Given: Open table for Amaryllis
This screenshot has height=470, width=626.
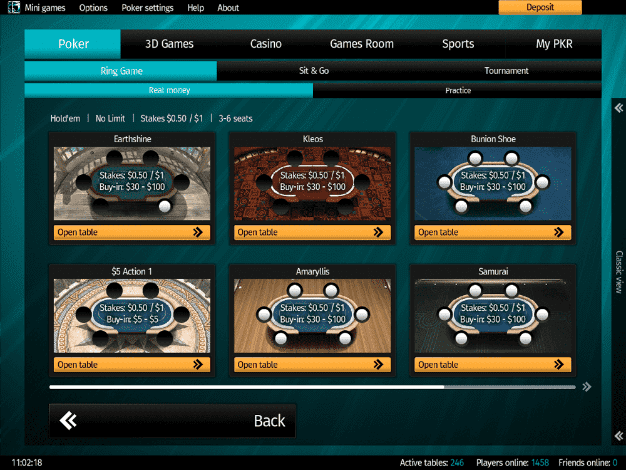Looking at the screenshot, I should [312, 365].
